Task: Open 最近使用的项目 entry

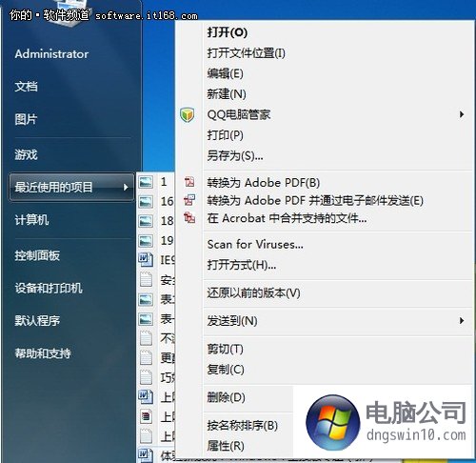Action: point(71,188)
